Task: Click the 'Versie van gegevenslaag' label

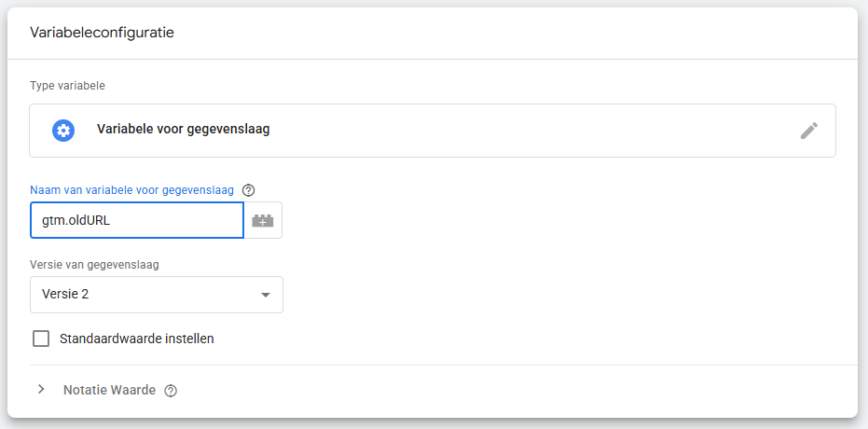Action: pyautogui.click(x=94, y=264)
